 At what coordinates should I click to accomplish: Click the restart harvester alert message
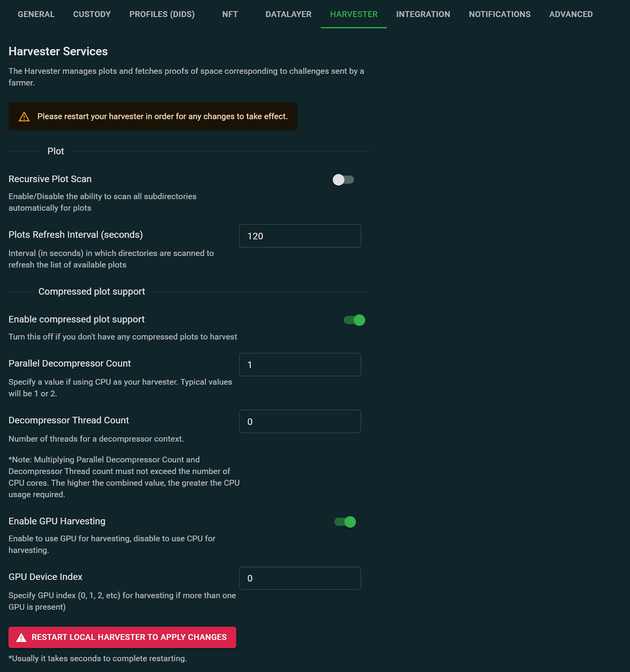tap(162, 116)
